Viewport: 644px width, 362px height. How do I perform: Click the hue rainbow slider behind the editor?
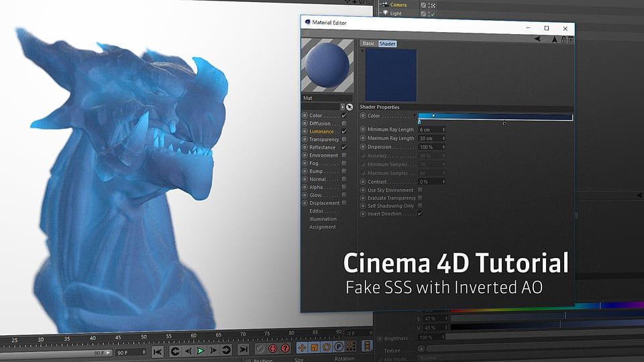pyautogui.click(x=547, y=307)
